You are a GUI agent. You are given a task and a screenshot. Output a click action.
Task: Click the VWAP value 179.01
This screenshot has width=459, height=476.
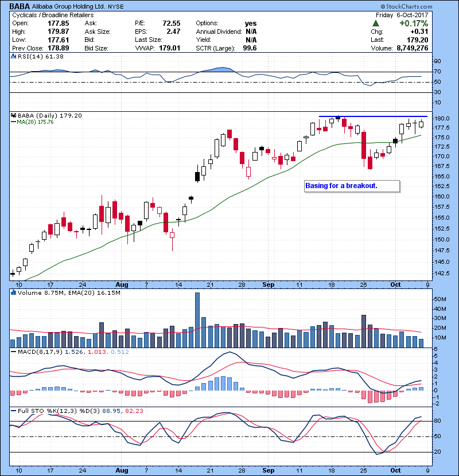pos(169,48)
